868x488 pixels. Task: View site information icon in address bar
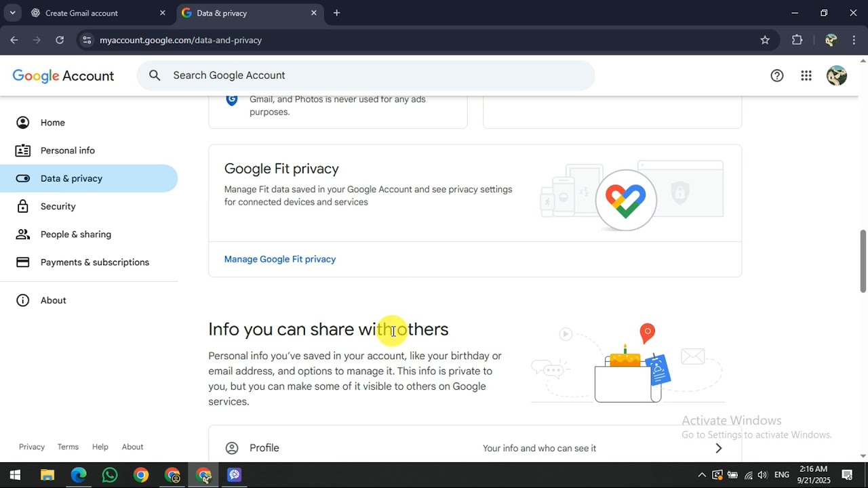86,40
